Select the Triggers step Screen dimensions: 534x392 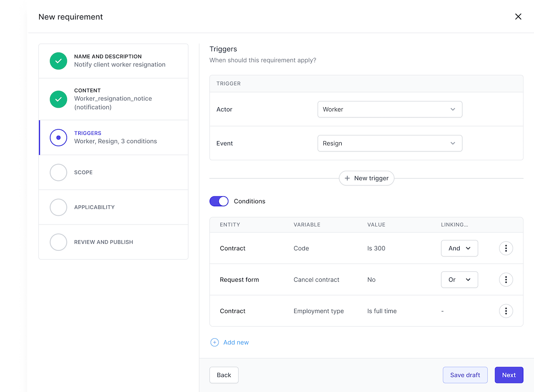[x=114, y=137]
